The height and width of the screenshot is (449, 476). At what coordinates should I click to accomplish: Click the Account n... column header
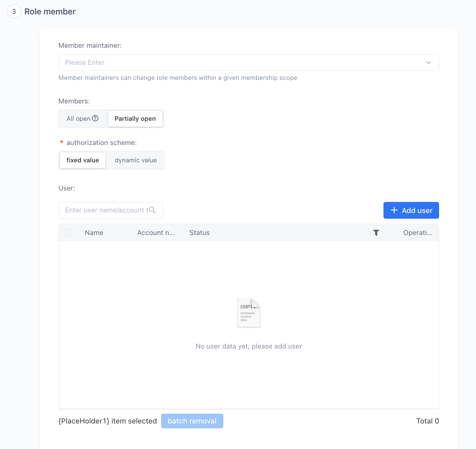click(156, 233)
